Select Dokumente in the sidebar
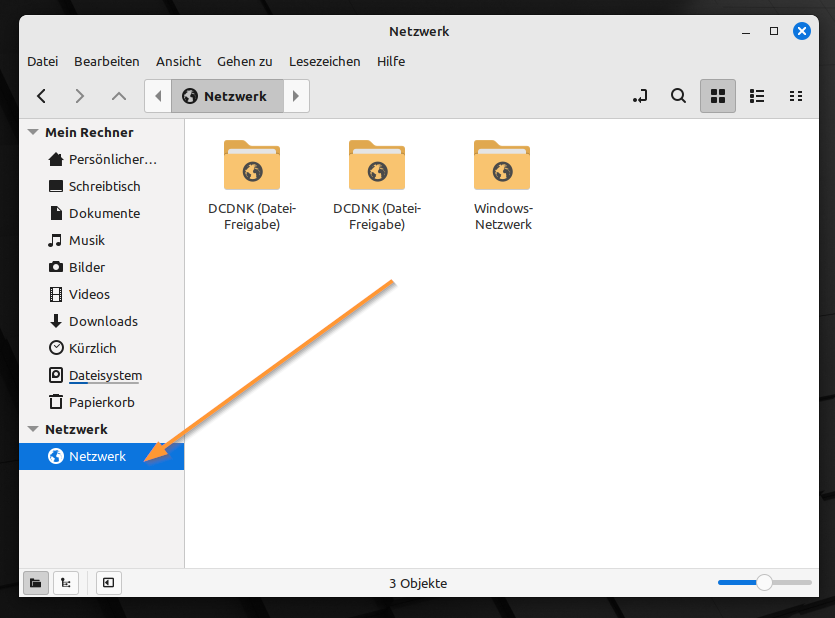 click(102, 213)
